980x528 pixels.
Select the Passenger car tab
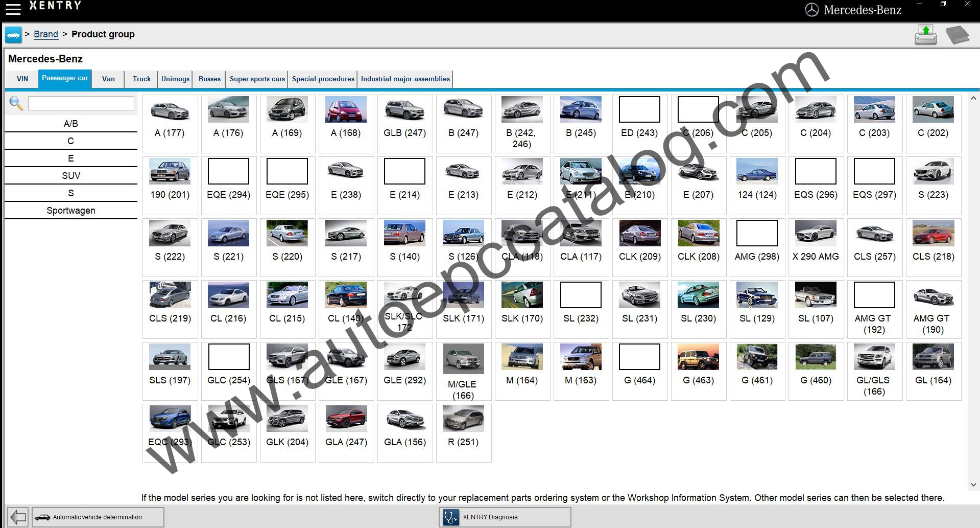(x=65, y=79)
